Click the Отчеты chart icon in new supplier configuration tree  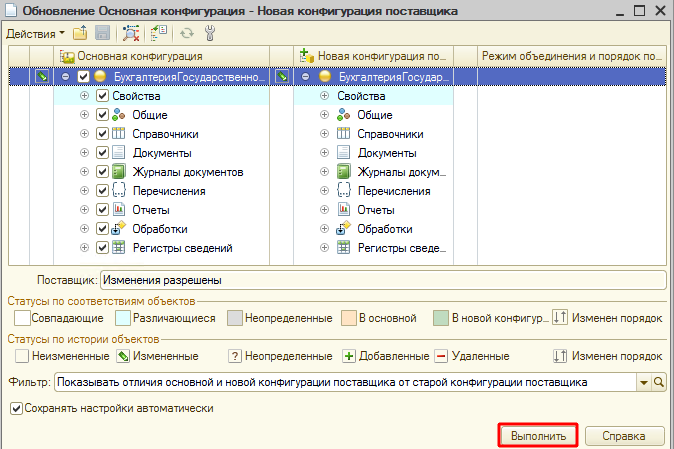point(343,209)
